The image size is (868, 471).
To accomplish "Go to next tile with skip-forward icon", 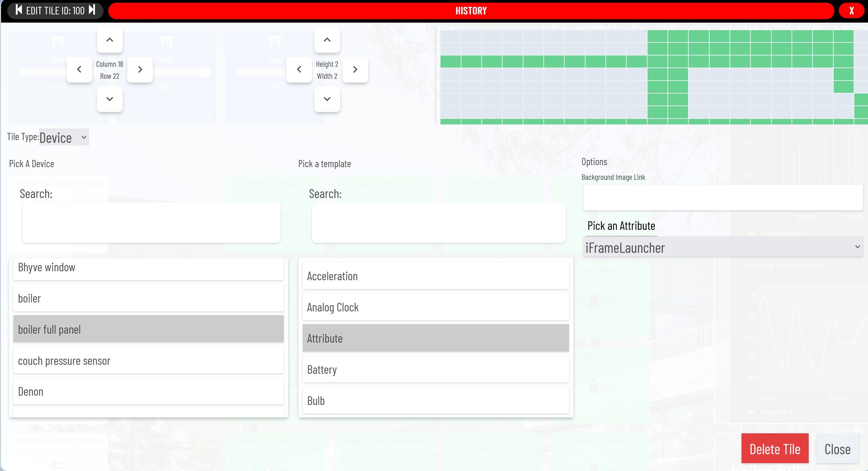I will pos(92,10).
